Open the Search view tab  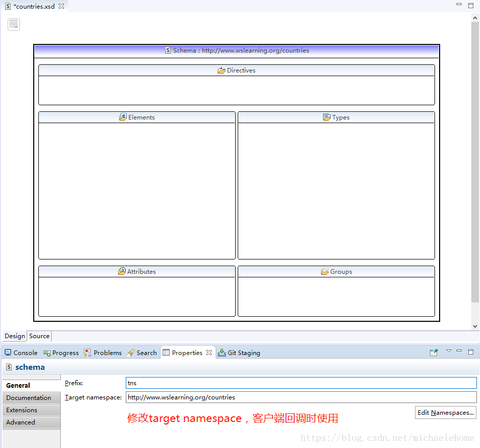142,353
